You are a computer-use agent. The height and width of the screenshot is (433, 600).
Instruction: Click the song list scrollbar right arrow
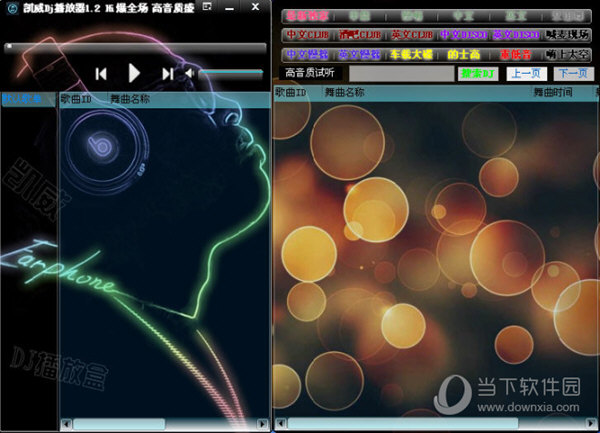(591, 423)
